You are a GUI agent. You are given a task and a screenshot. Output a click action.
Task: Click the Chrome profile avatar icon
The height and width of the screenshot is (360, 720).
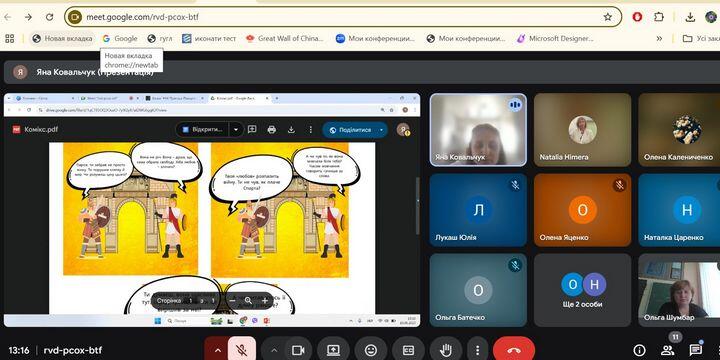tap(710, 17)
